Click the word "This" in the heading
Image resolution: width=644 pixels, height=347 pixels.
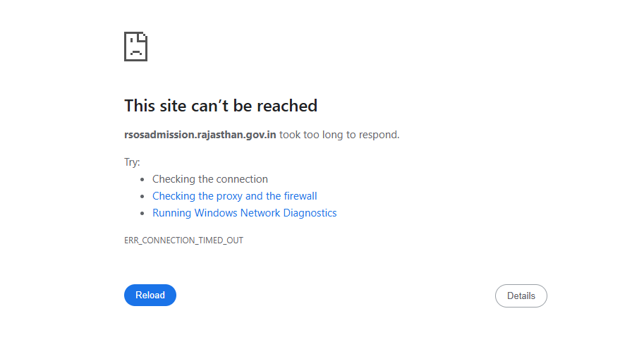coord(139,106)
